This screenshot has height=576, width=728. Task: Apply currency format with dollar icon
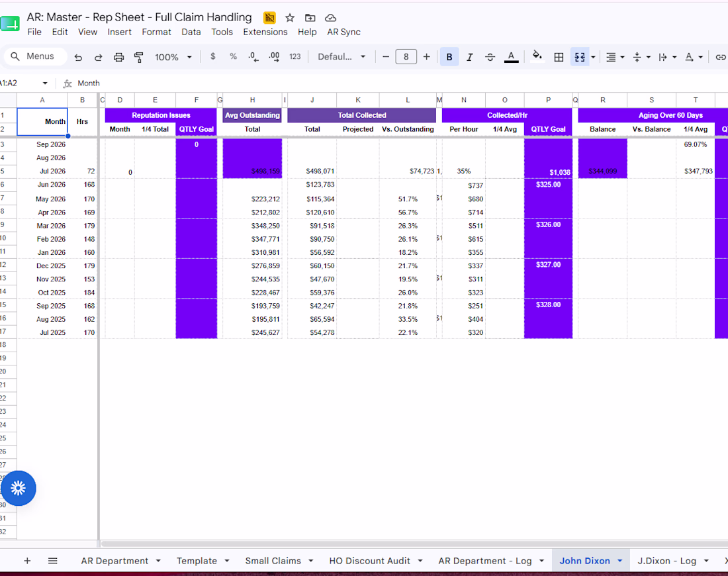(x=212, y=57)
